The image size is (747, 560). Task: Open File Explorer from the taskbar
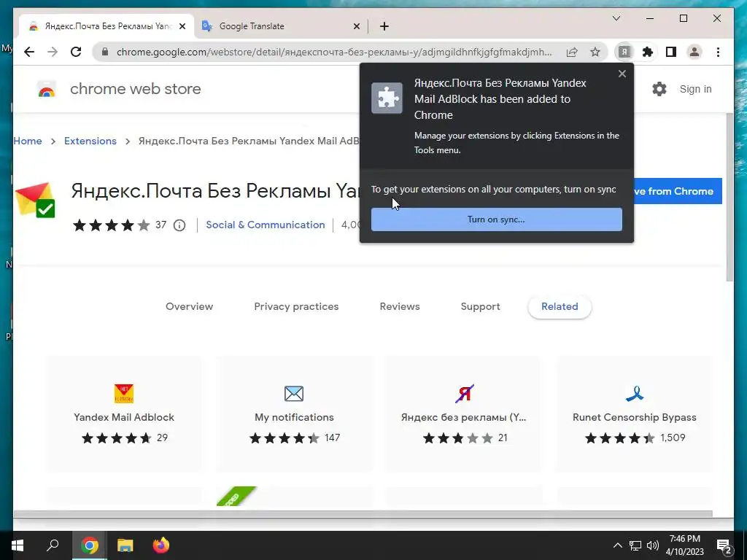point(125,545)
